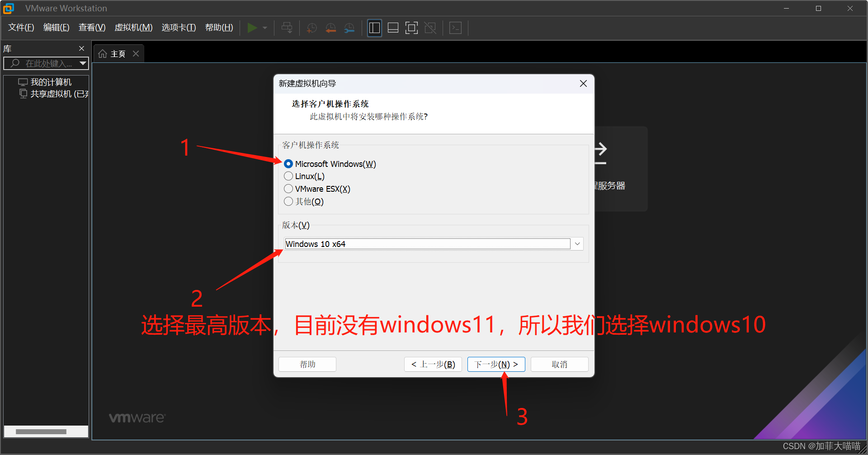This screenshot has width=868, height=455.
Task: Select Microsoft Windows(W) radio button
Action: coord(288,164)
